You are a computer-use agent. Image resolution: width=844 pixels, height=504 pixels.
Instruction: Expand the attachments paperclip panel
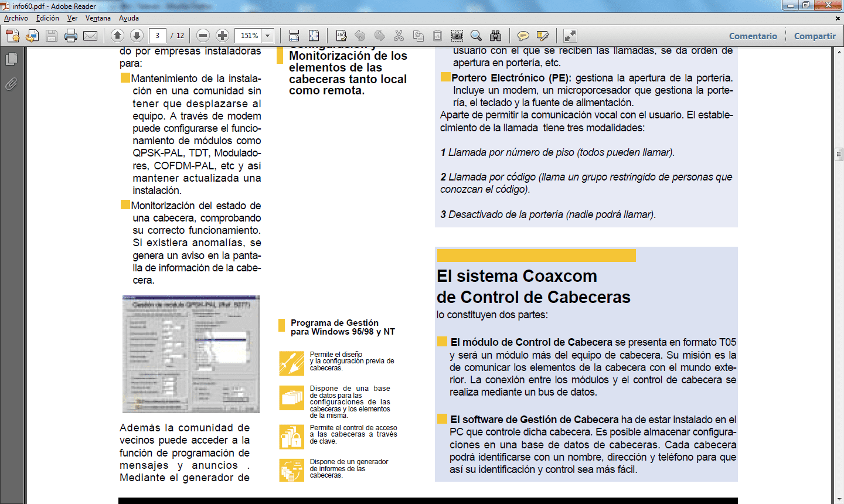[11, 84]
